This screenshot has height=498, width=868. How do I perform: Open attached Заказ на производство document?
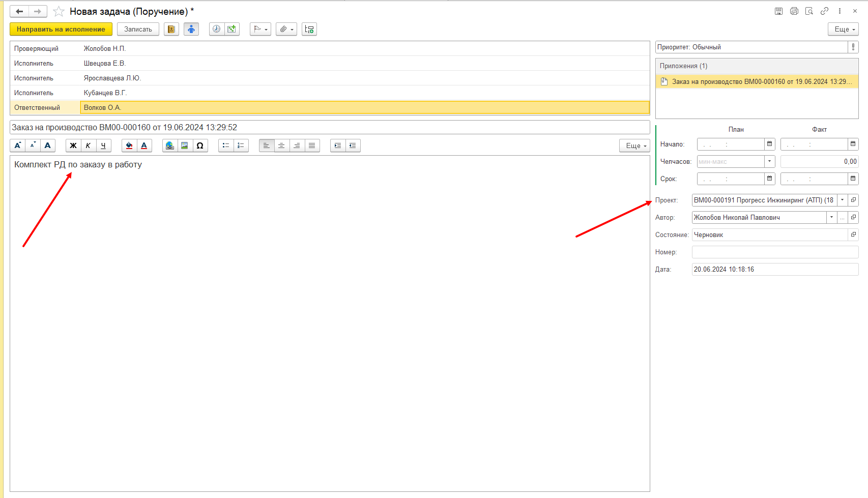click(757, 81)
